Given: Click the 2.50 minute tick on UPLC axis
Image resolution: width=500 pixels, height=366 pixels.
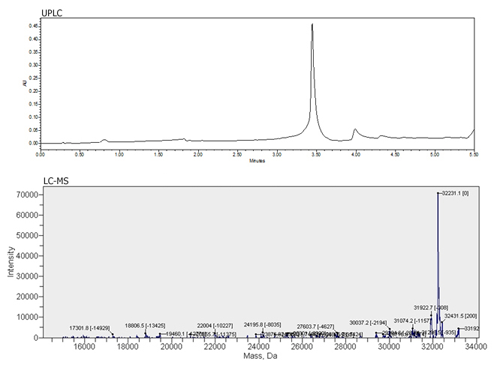Looking at the screenshot, I should coord(237,154).
